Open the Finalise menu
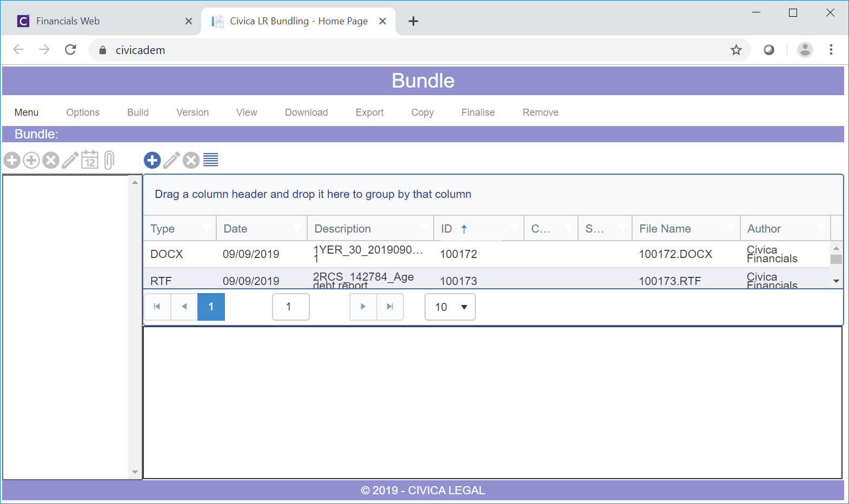The image size is (849, 504). pos(478,112)
